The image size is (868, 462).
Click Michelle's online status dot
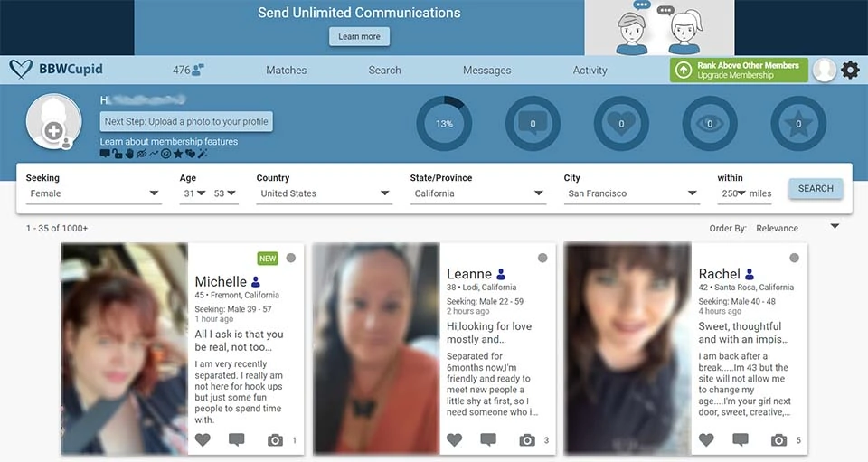coord(291,259)
